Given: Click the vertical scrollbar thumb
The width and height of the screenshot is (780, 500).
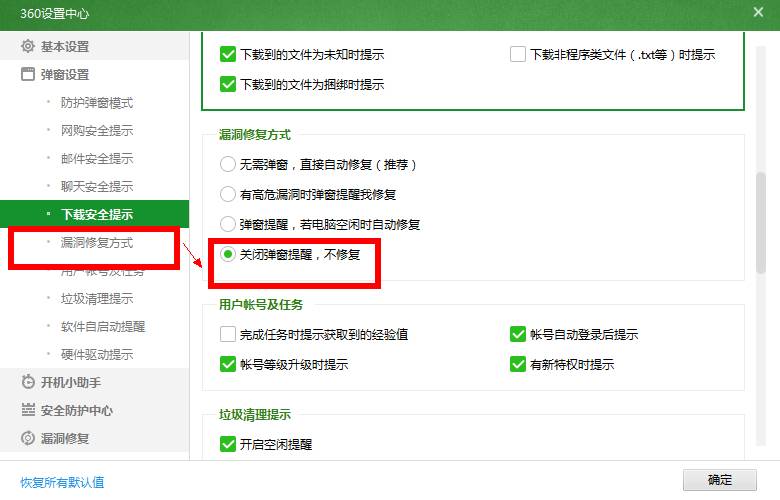Looking at the screenshot, I should tap(760, 222).
